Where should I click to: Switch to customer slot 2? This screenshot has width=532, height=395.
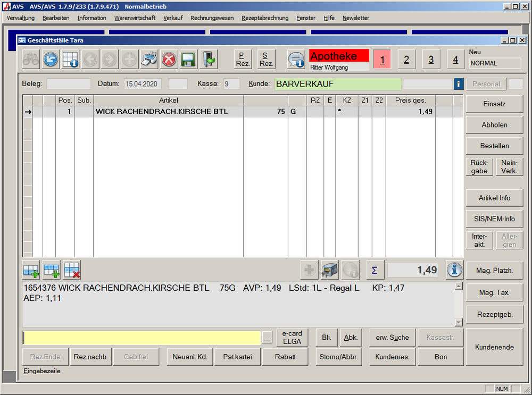406,60
